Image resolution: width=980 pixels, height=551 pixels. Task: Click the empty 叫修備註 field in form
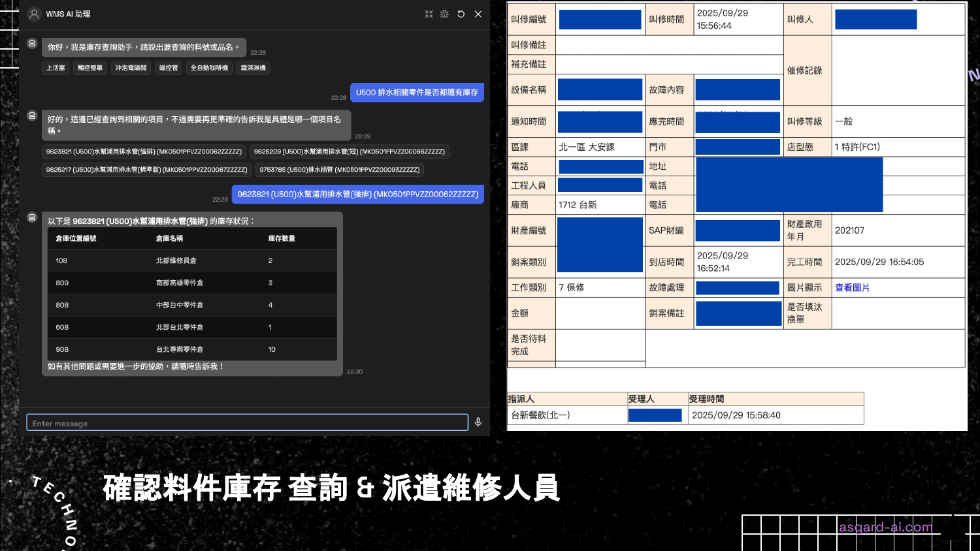coord(670,45)
